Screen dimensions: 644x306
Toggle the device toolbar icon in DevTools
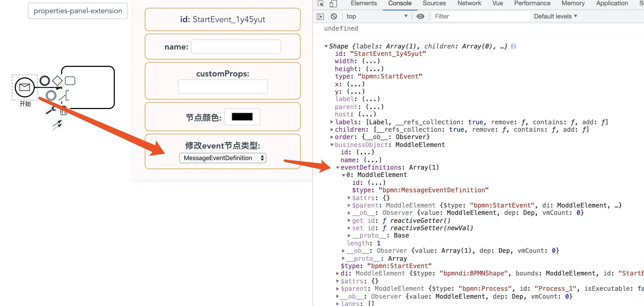coord(333,3)
